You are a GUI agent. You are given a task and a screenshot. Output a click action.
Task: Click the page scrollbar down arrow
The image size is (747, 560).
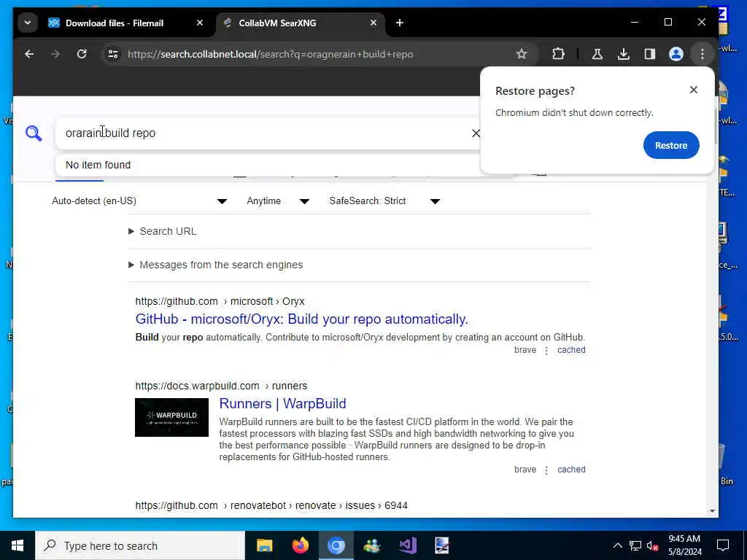pos(712,511)
